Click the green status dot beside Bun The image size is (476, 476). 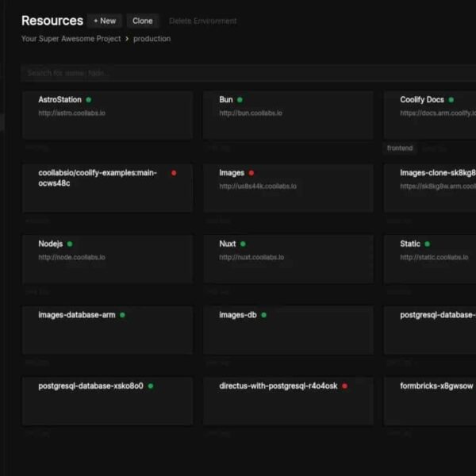coord(240,100)
